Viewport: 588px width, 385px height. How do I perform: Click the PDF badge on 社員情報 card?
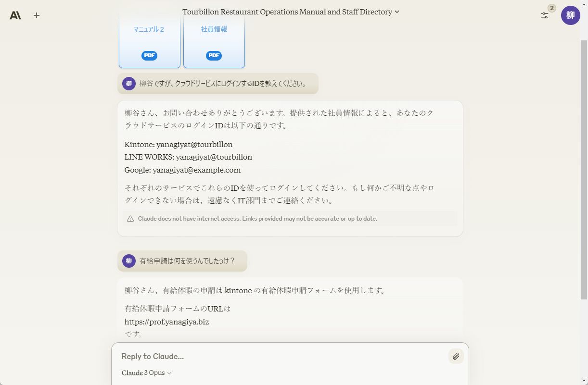click(x=214, y=55)
